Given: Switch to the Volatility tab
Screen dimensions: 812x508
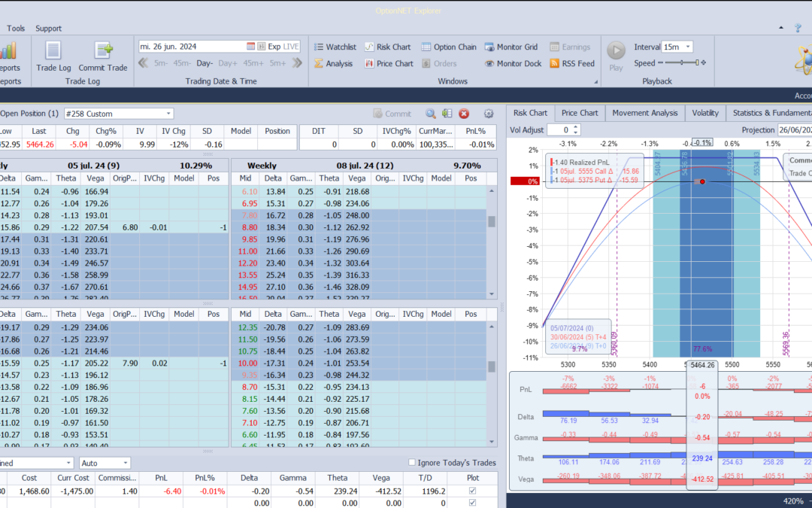Looking at the screenshot, I should point(705,113).
